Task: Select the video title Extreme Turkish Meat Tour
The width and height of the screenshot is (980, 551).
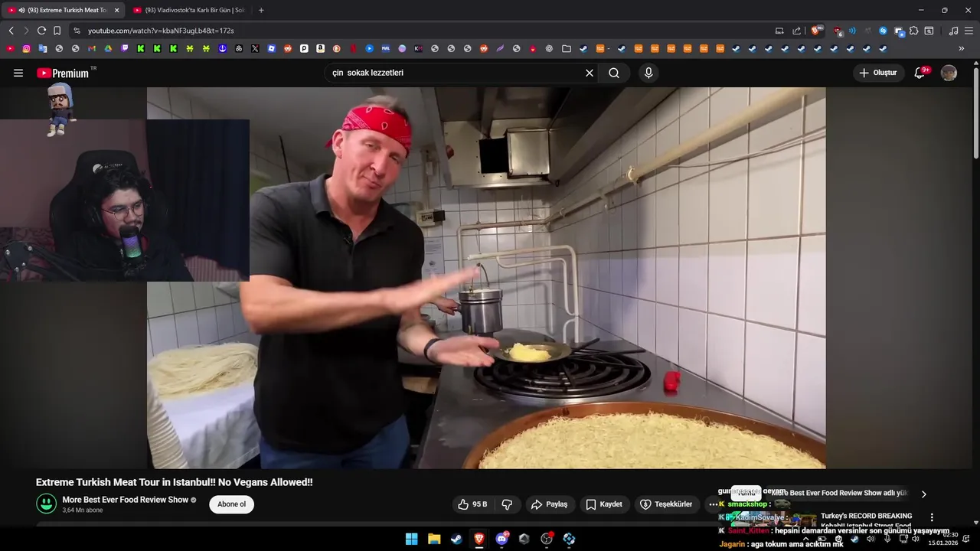Action: coord(174,482)
